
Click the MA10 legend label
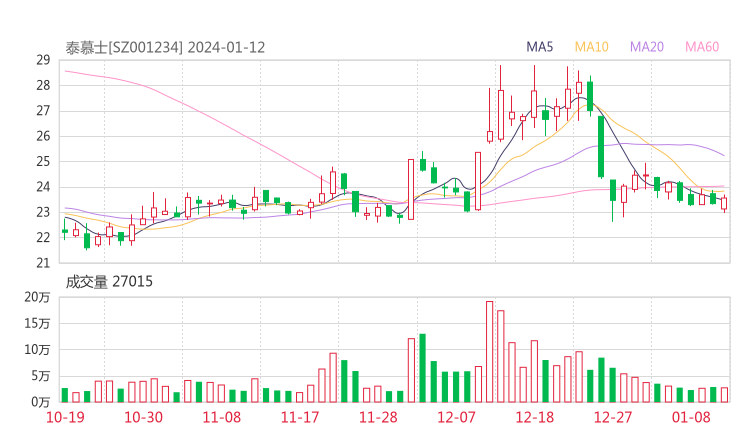(x=591, y=47)
